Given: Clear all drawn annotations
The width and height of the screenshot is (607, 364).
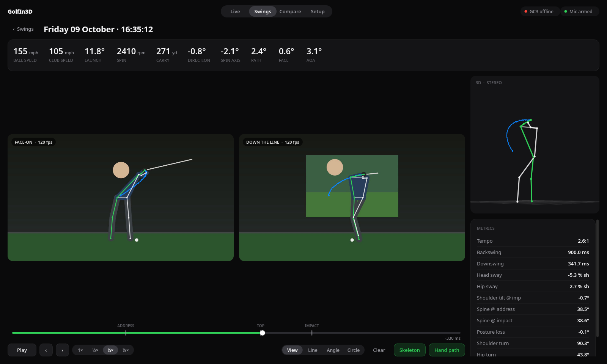Looking at the screenshot, I should [x=379, y=350].
